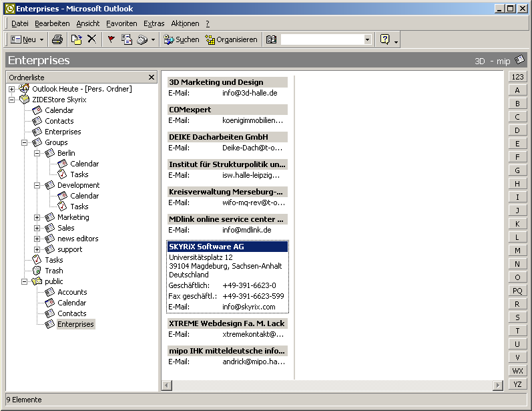Open the Bearbeiten menu
532x411 pixels.
tap(52, 23)
